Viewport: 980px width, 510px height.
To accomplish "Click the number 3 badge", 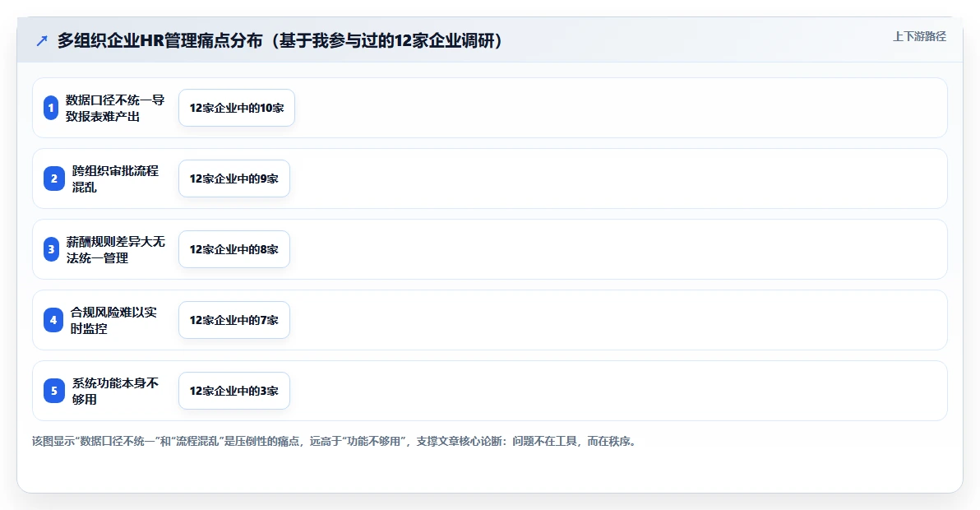I will 51,249.
